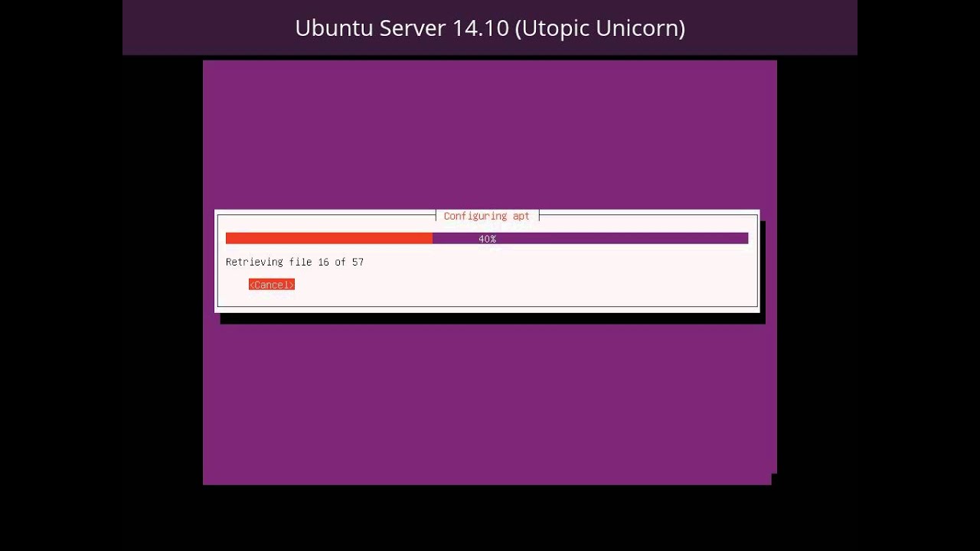
Task: Click "14.10" version number in banner
Action: pyautogui.click(x=480, y=28)
